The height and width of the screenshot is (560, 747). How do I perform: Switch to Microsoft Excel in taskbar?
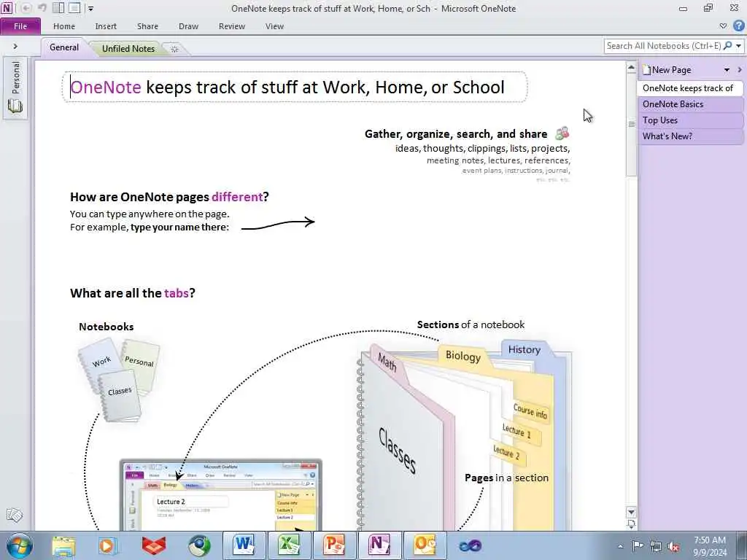(x=290, y=545)
